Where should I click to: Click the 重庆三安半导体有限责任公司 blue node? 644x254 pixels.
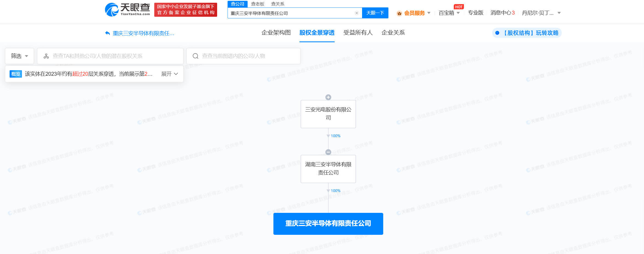point(328,224)
